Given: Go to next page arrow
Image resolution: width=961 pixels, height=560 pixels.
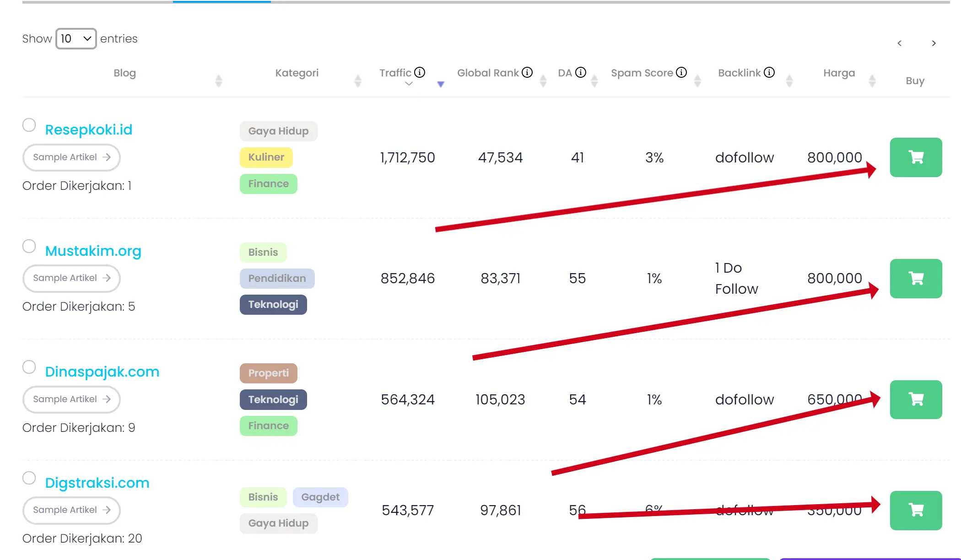Looking at the screenshot, I should click(x=934, y=43).
